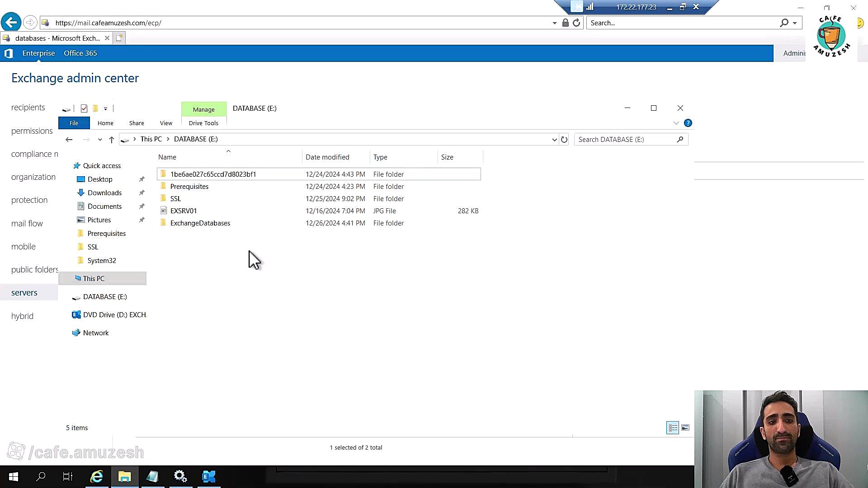
Task: Open address bar history dropdown arrow
Action: pyautogui.click(x=555, y=23)
